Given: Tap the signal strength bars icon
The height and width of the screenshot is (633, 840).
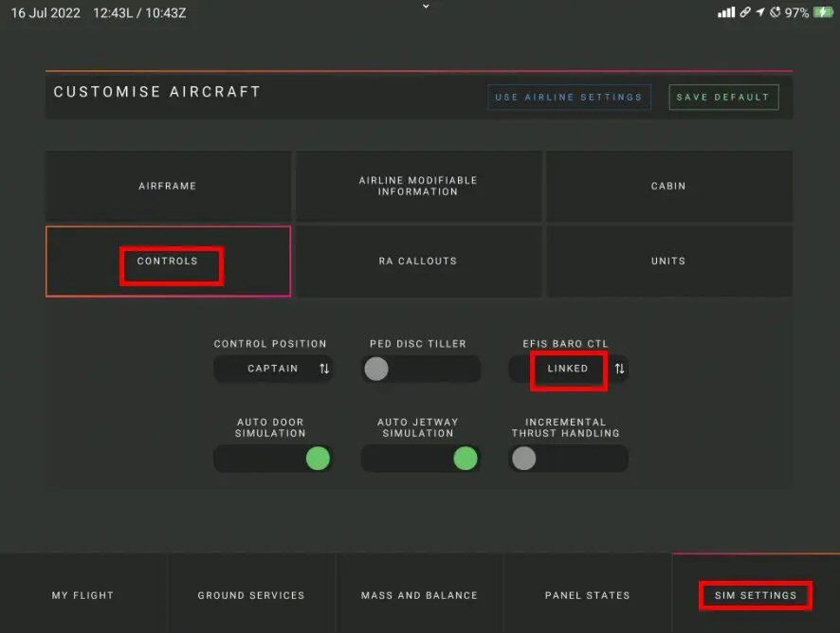Looking at the screenshot, I should [x=726, y=12].
